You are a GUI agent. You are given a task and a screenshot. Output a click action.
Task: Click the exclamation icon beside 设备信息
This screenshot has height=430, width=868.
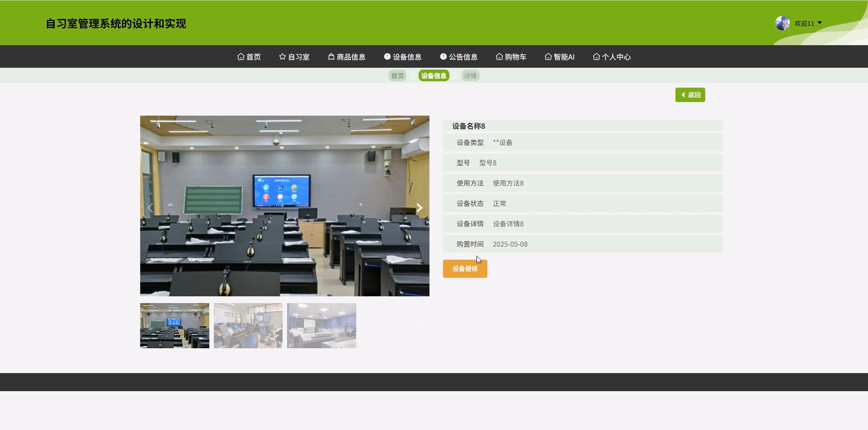click(x=387, y=57)
